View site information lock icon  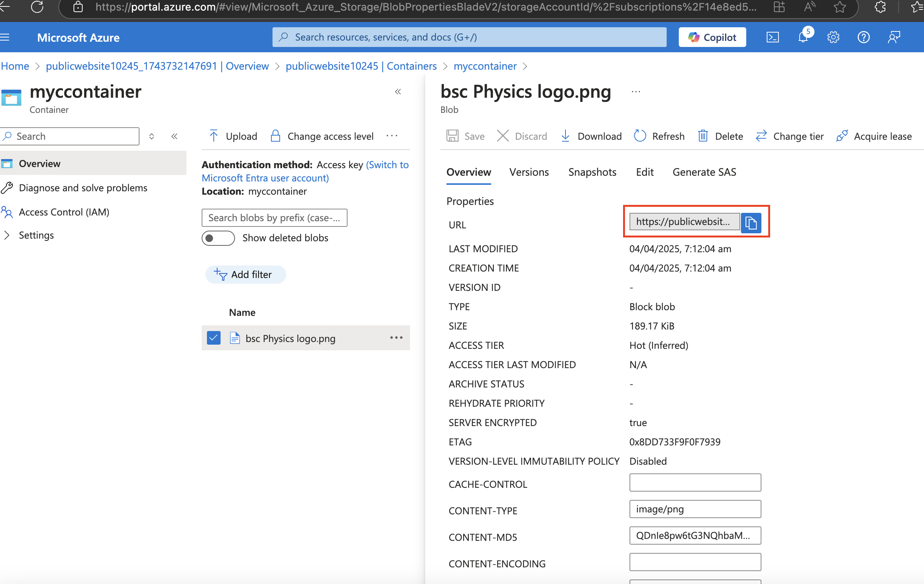tap(78, 6)
